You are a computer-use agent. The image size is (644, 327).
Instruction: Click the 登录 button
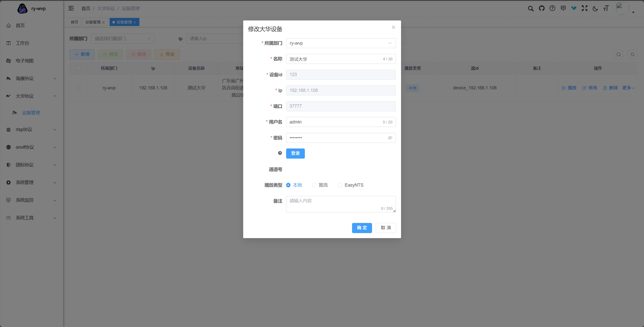[x=295, y=154]
